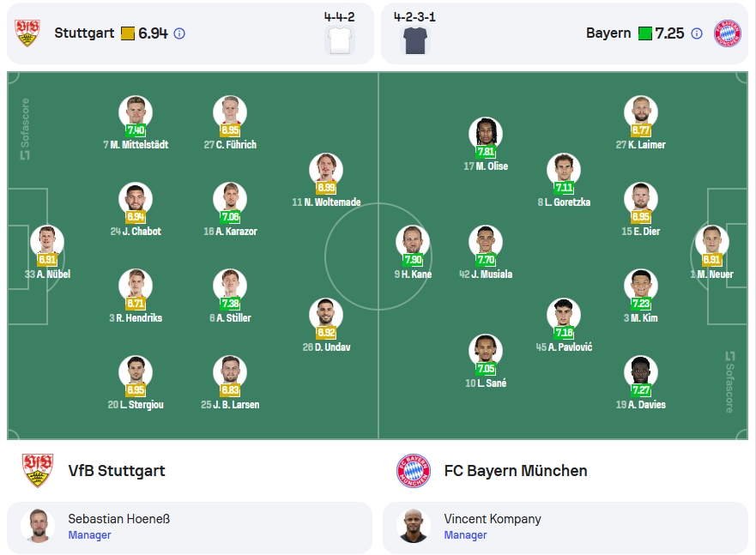Screen dimensions: 756x555
Task: Select M. Olise's player avatar
Action: 486,132
